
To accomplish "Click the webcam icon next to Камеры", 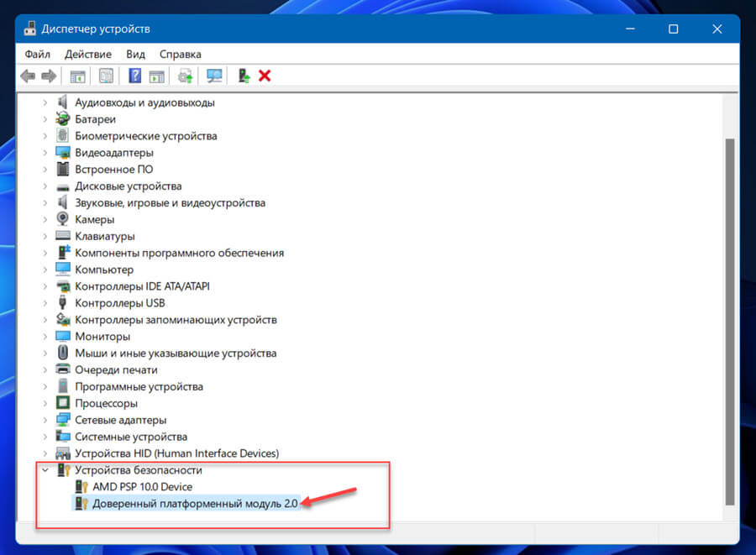I will click(63, 218).
